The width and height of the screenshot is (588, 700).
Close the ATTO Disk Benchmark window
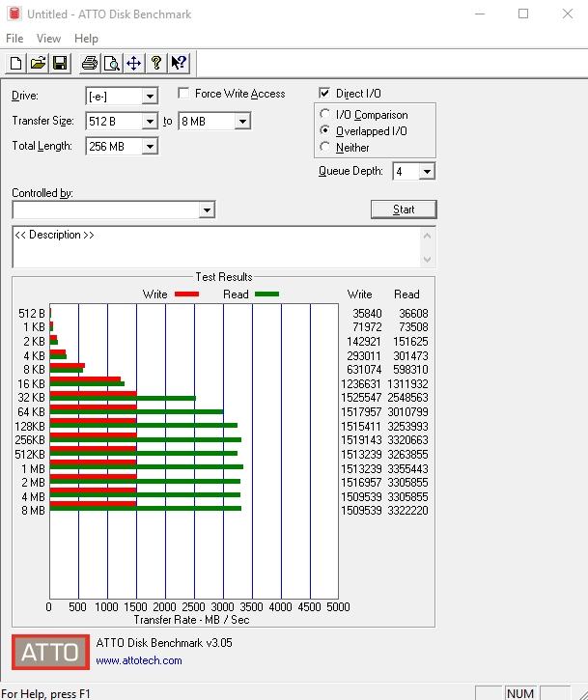(x=568, y=14)
